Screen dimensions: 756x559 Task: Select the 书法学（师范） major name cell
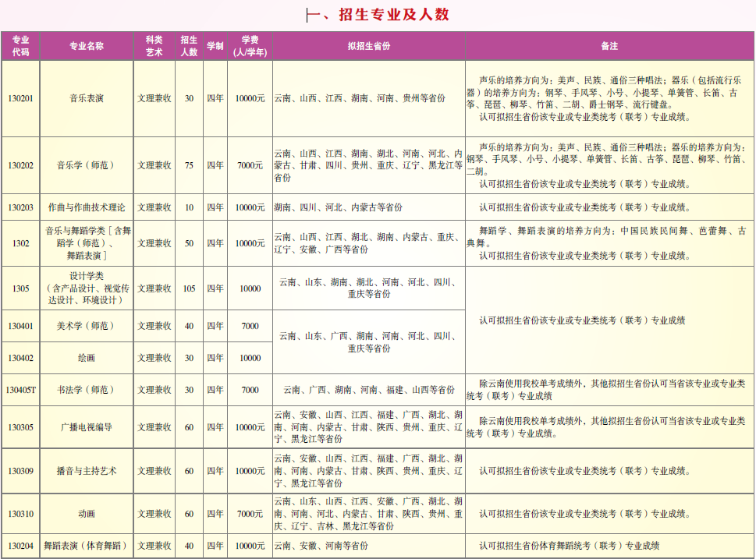point(87,390)
